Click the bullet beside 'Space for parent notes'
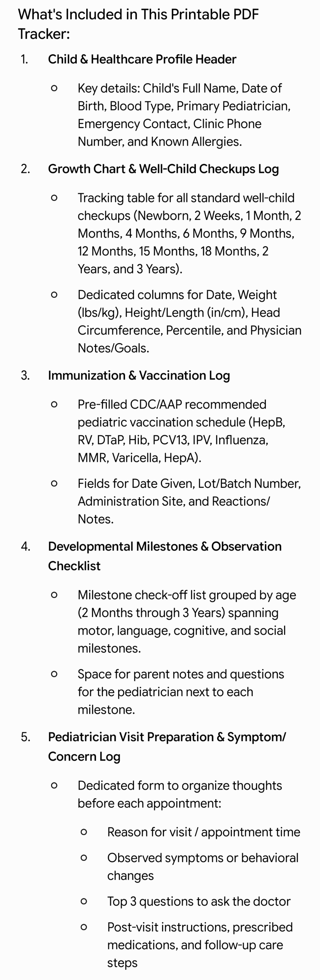This screenshot has height=980, width=320. point(54,674)
